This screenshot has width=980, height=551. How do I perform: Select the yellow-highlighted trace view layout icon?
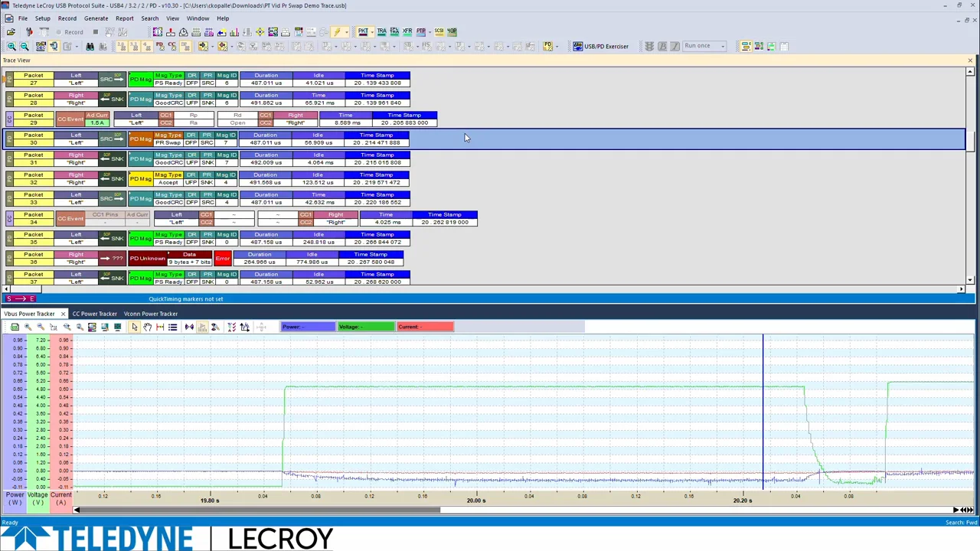(x=745, y=47)
